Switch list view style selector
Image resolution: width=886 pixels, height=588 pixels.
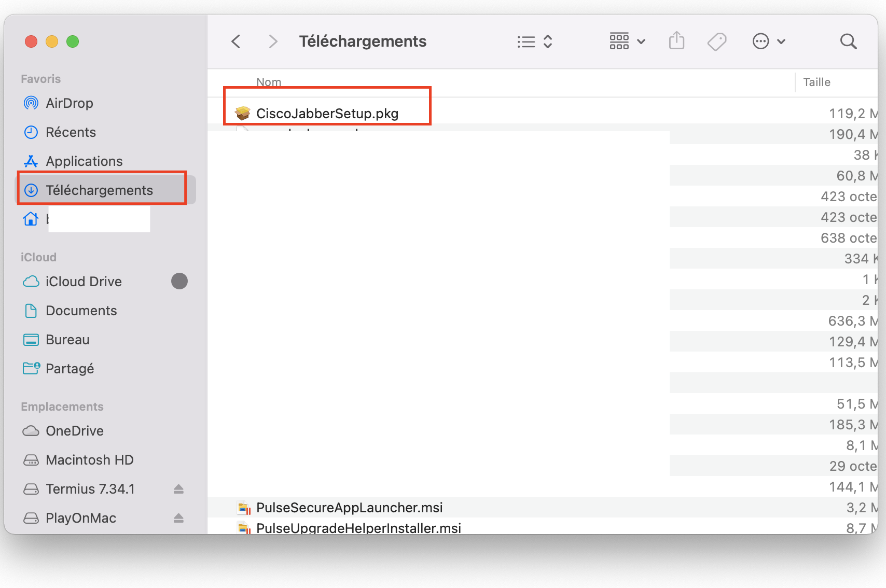(x=535, y=41)
